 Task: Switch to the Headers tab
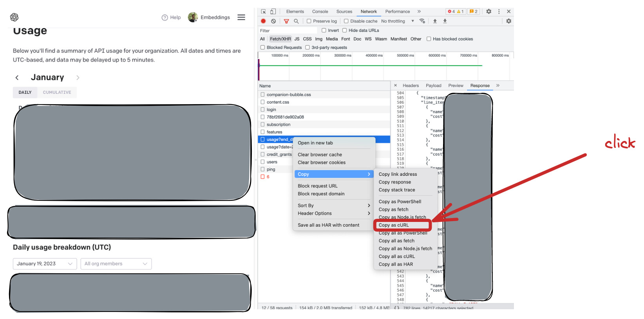pyautogui.click(x=411, y=86)
